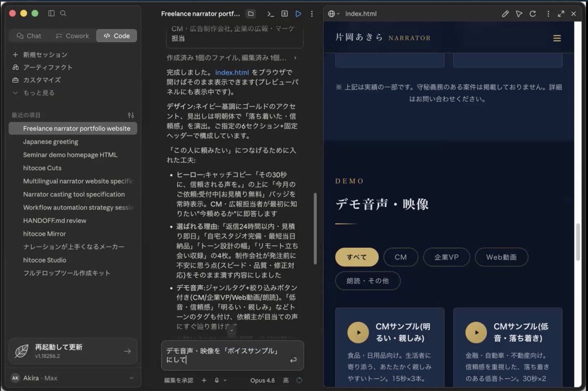
Task: Click the usage ring indicator icon
Action: (x=299, y=380)
